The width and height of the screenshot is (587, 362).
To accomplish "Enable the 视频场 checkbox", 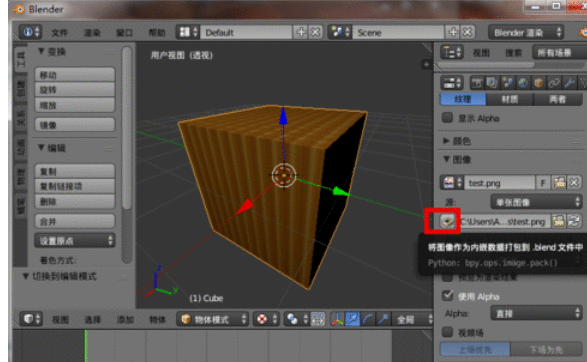I will (447, 332).
